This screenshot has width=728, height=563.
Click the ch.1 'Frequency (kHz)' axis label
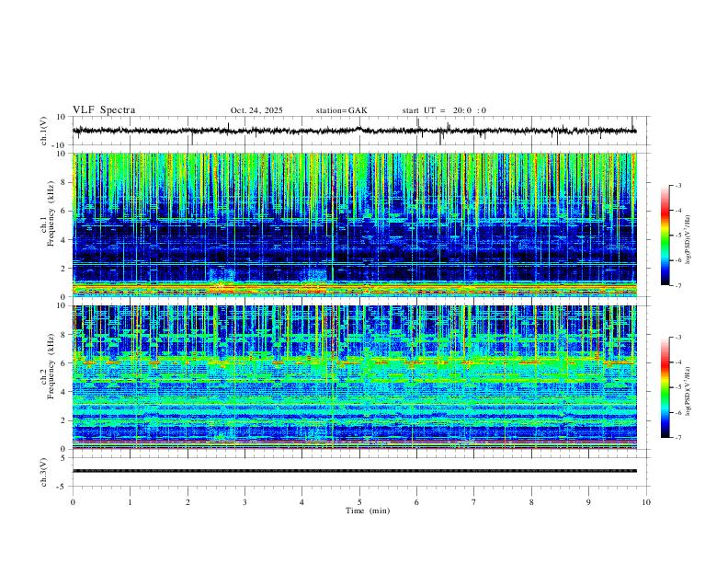point(51,213)
